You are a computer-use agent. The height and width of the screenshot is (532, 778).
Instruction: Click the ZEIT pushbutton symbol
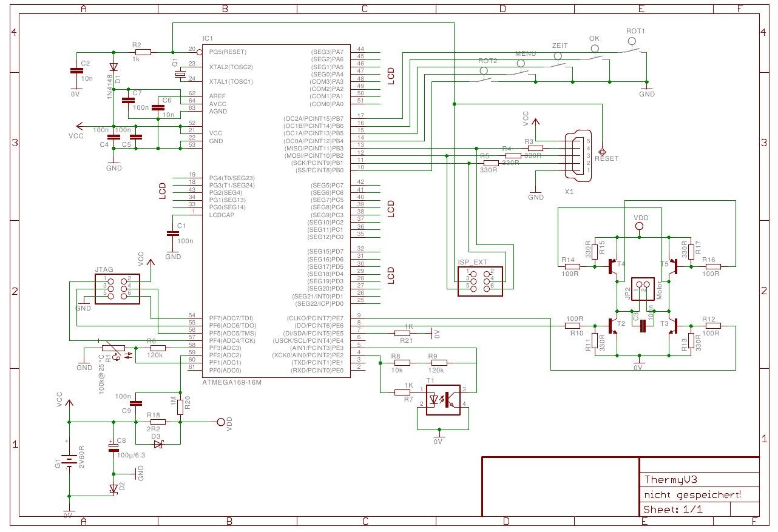pyautogui.click(x=559, y=61)
